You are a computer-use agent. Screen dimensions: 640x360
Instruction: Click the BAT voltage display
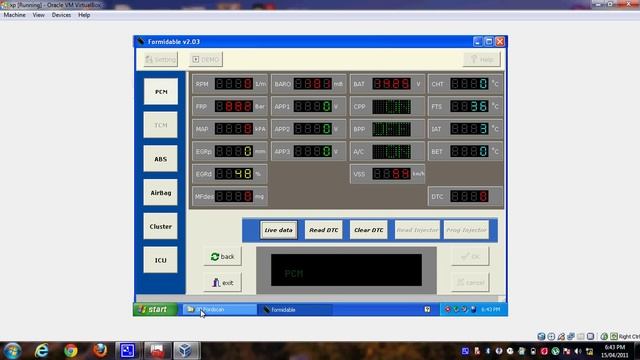(x=391, y=84)
